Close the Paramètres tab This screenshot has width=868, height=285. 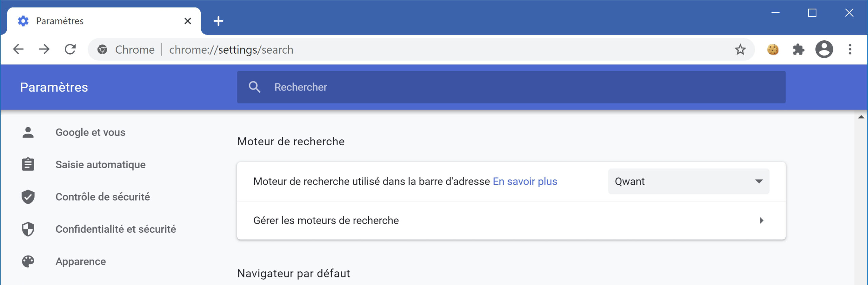click(x=188, y=21)
